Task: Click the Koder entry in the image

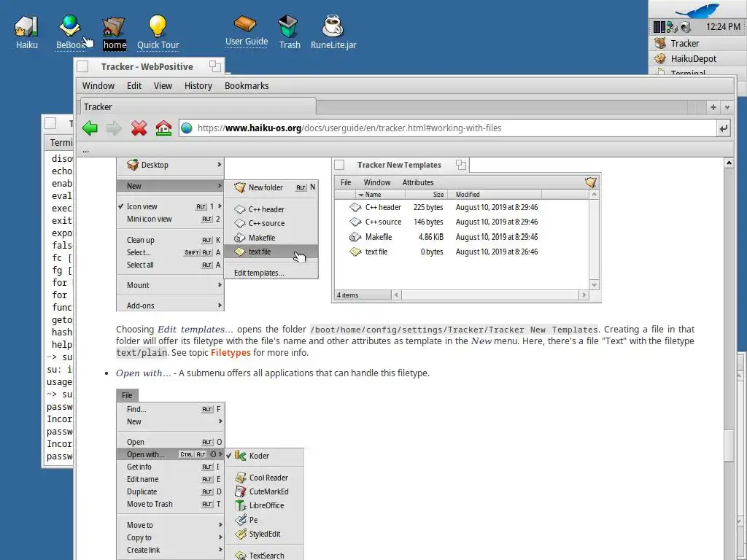Action: pyautogui.click(x=265, y=456)
